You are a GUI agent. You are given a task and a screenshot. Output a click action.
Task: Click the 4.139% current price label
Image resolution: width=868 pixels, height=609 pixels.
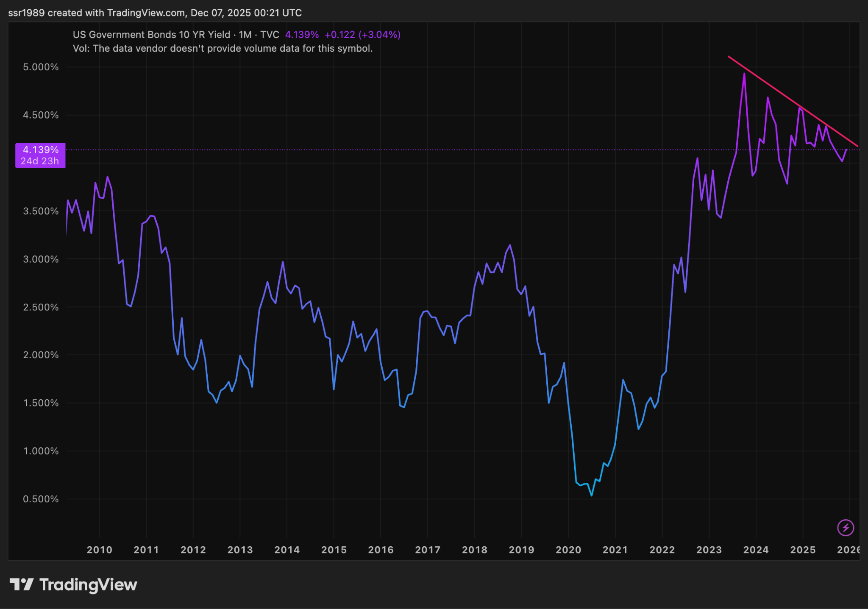point(41,150)
